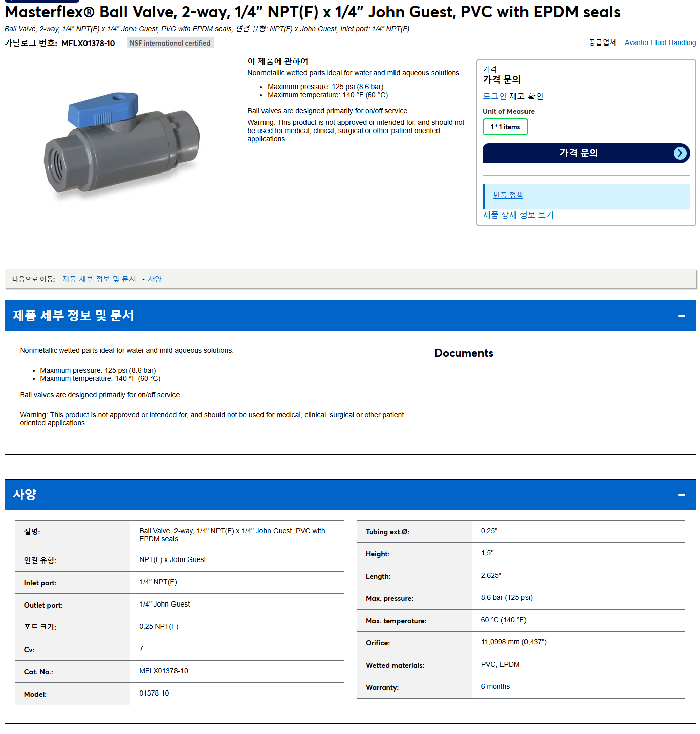Click the NSF international certified badge
Image resolution: width=700 pixels, height=734 pixels.
170,43
